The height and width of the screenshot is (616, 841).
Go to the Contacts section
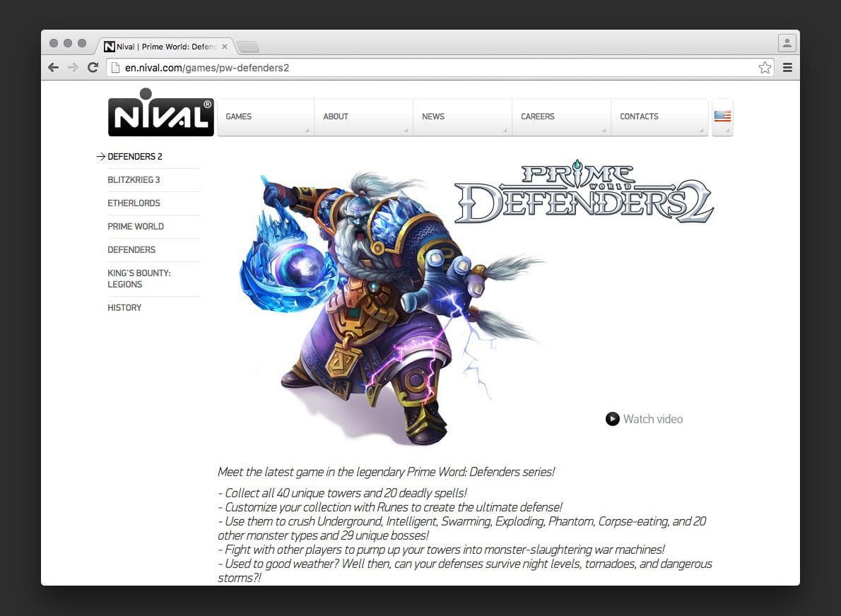click(659, 117)
